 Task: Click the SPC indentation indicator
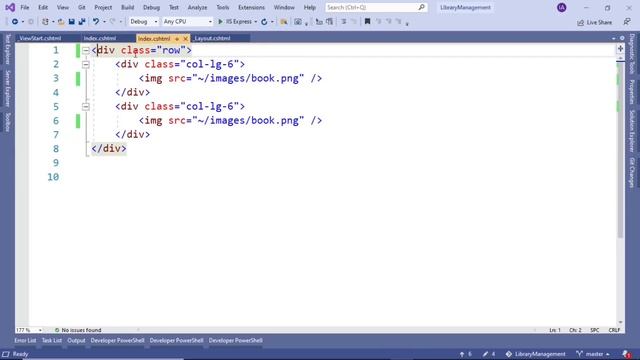point(595,330)
